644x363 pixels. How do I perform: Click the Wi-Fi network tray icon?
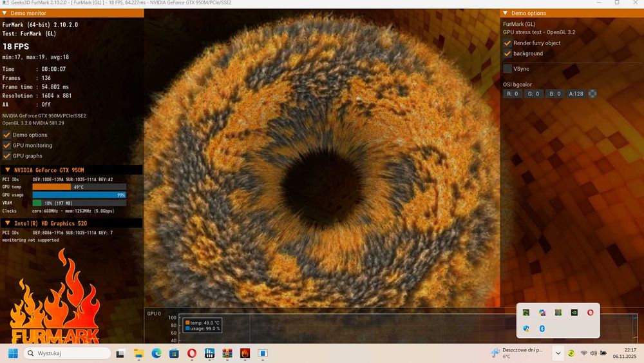click(x=583, y=353)
